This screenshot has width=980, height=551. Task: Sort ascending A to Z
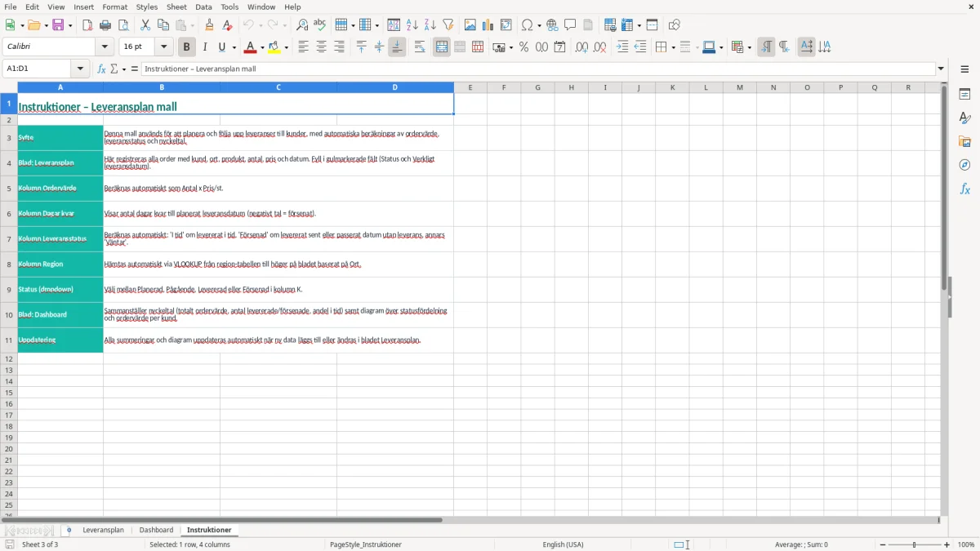(x=412, y=25)
